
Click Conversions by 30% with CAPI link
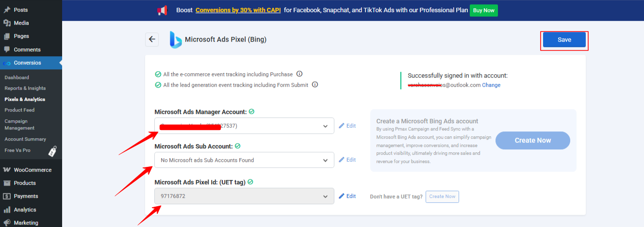[238, 10]
